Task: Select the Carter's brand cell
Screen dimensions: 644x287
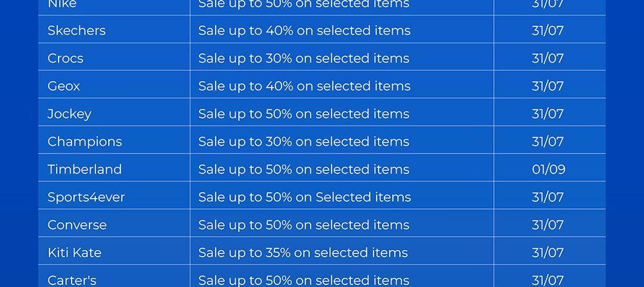Action: coord(72,280)
